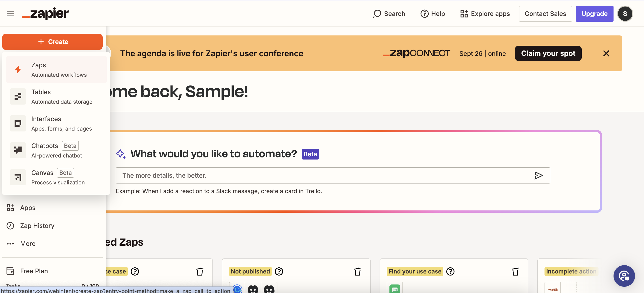Viewport: 644px width, 293px height.
Task: Select Canvas process visualization
Action: (56, 177)
